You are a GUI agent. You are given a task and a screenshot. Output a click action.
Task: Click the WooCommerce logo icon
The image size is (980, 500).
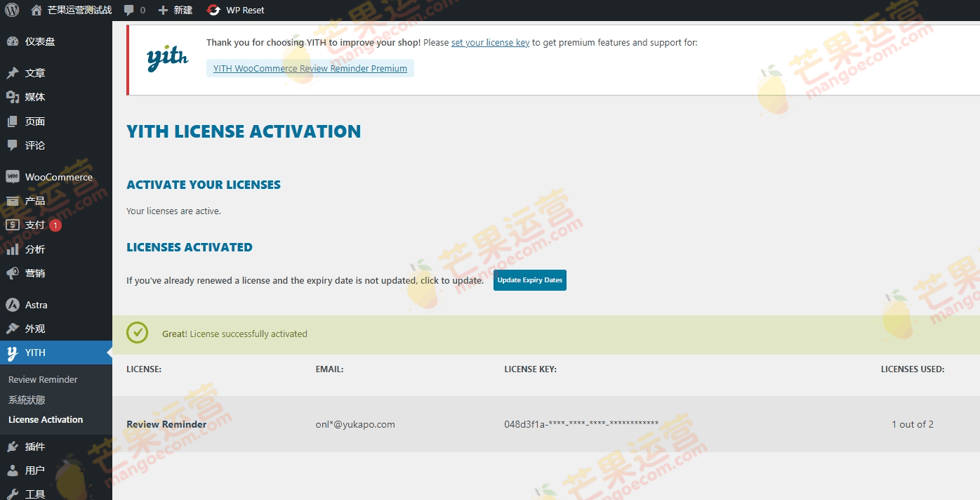tap(13, 177)
